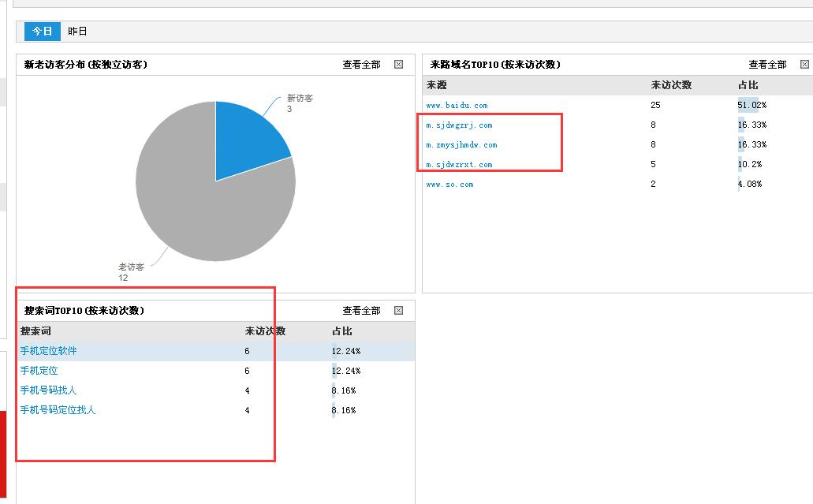Select the m.zmysjhmdw.com referrer domain

[x=461, y=145]
